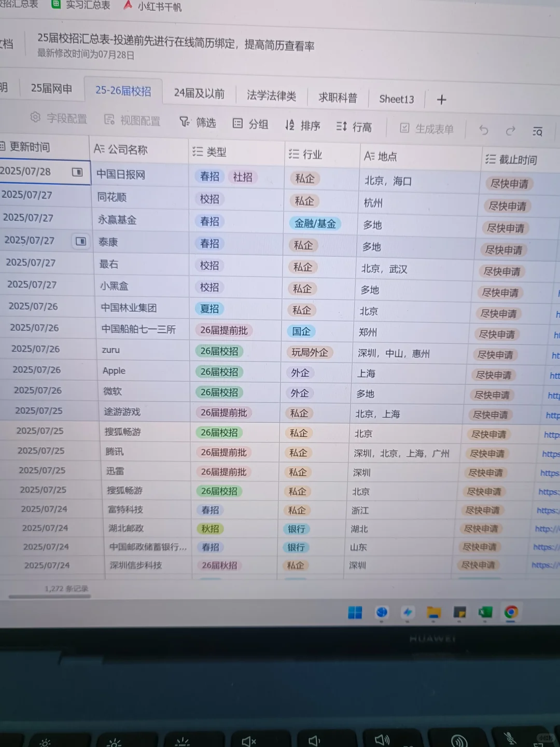The image size is (560, 747).
Task: Open the dark sticky-note taskbar app
Action: click(460, 613)
